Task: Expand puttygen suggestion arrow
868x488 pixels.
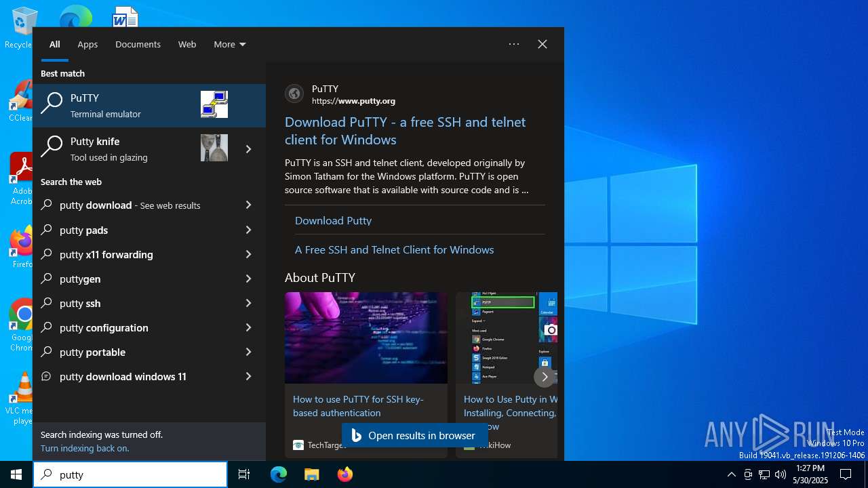Action: pos(248,279)
